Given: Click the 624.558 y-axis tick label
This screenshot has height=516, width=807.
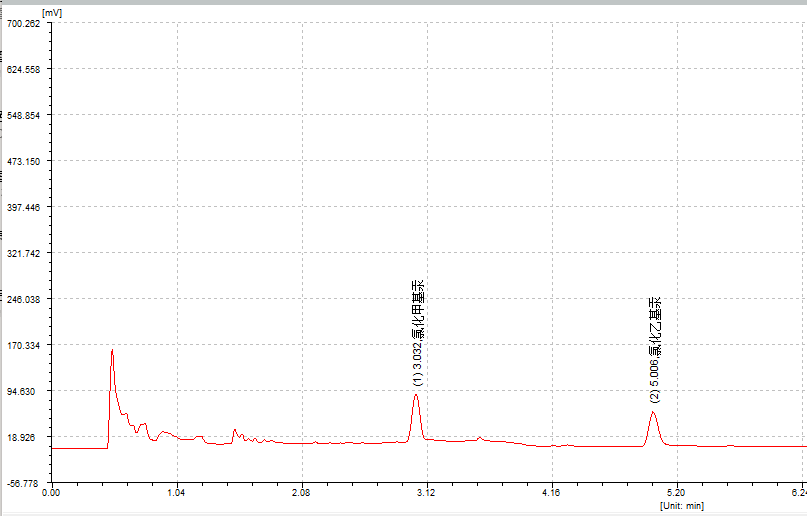Looking at the screenshot, I should click(23, 70).
